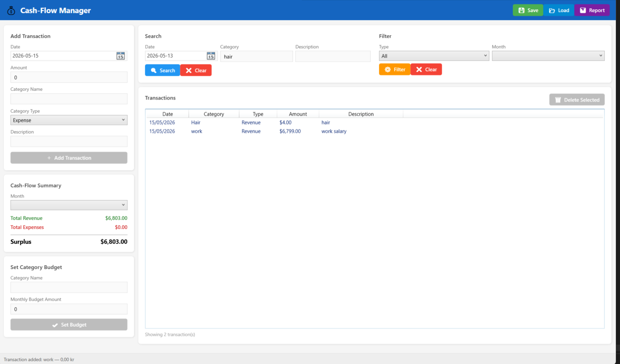Open the Search date calendar picker
620x364 pixels.
pos(211,56)
